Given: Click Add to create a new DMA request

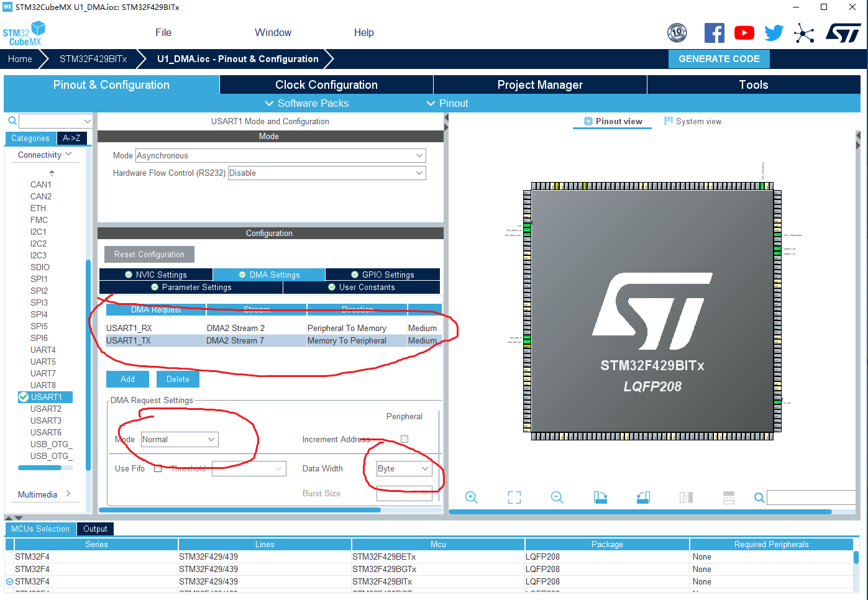Looking at the screenshot, I should click(x=127, y=379).
